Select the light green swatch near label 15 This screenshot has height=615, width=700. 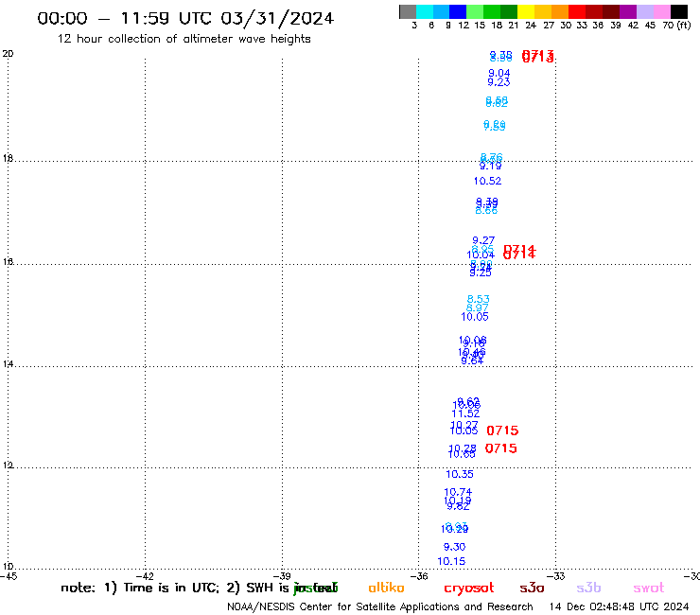(x=475, y=11)
